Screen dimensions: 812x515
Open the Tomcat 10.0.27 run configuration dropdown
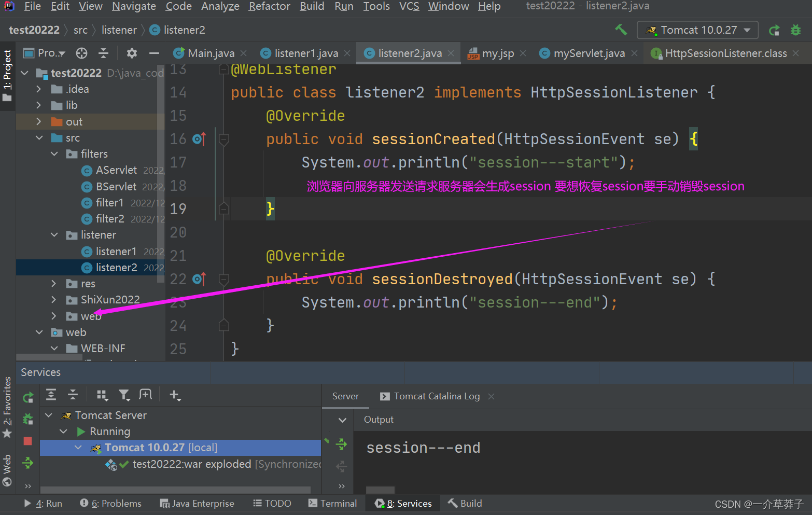click(x=697, y=30)
